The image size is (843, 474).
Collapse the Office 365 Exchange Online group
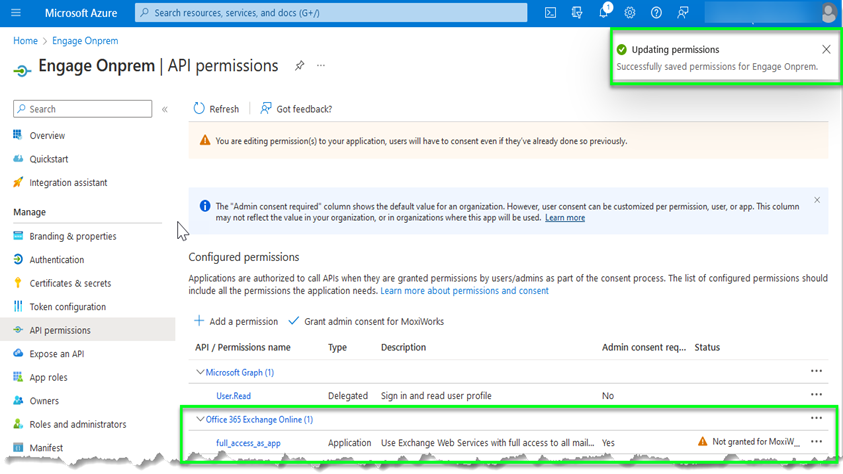point(198,419)
